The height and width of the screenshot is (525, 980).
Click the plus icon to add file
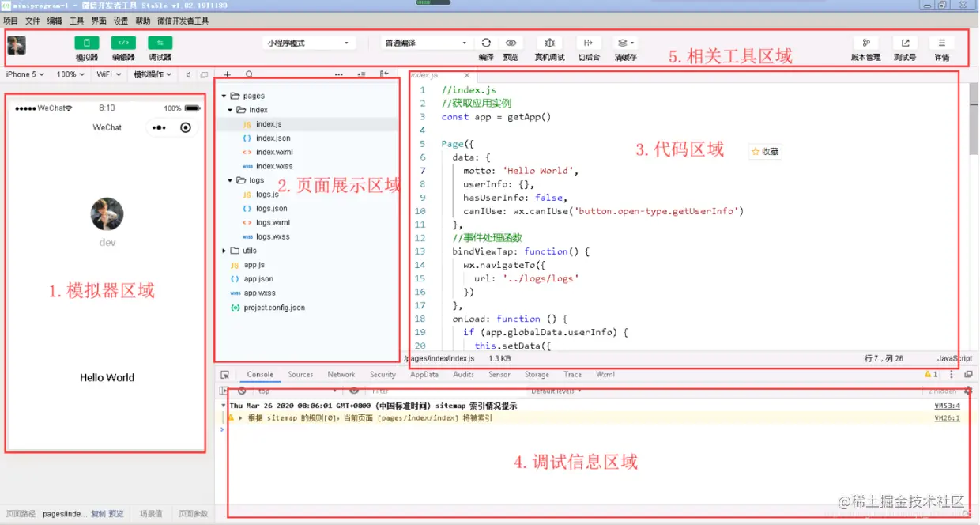click(x=228, y=75)
